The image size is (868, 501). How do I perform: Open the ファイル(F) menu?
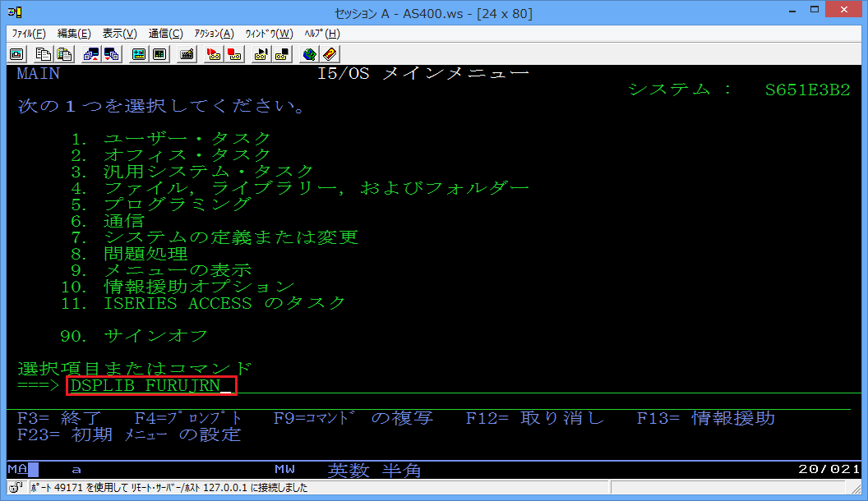click(x=29, y=34)
